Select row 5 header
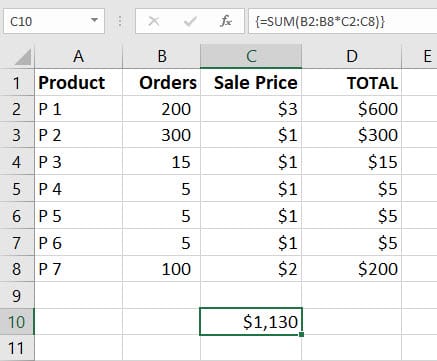Screen dimensions: 437x361 [17, 189]
